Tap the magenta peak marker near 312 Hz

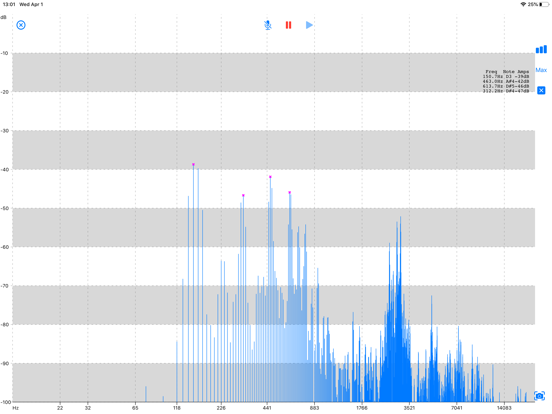pos(243,195)
